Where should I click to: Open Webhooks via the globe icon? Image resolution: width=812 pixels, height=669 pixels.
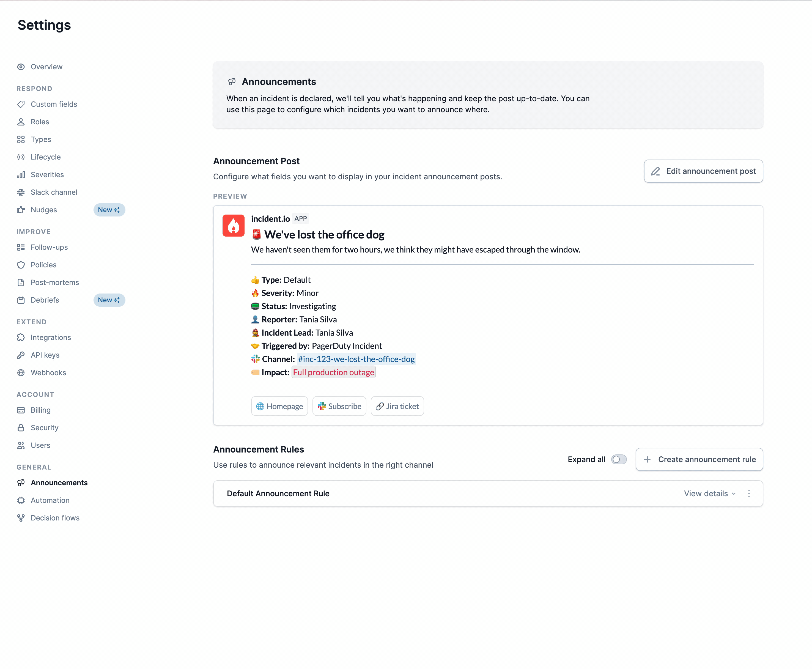pyautogui.click(x=21, y=373)
